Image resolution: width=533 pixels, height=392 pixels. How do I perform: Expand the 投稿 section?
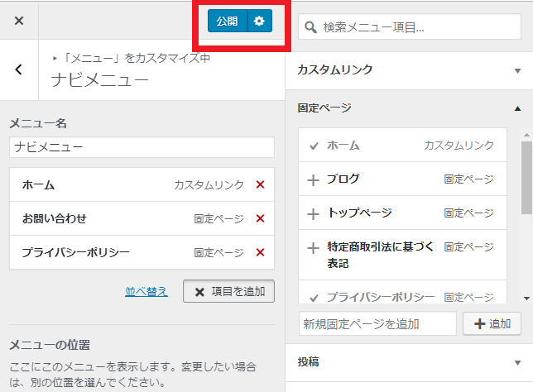(516, 362)
